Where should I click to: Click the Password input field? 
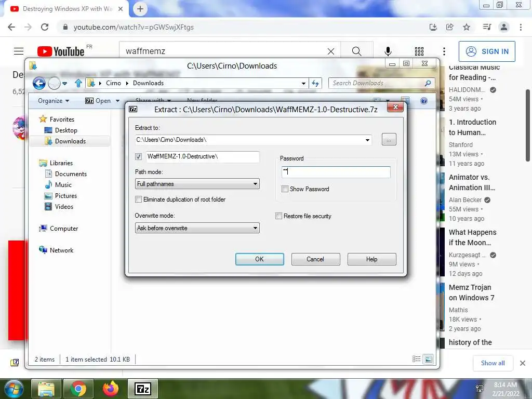click(x=336, y=172)
